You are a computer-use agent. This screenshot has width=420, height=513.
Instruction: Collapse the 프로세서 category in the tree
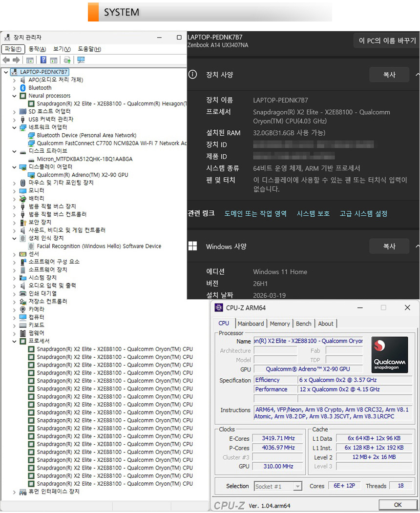pos(15,341)
